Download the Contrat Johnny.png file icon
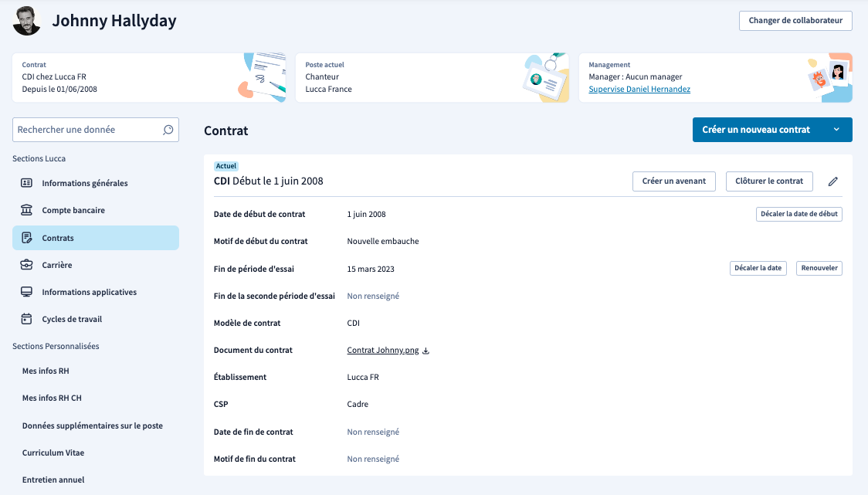This screenshot has height=495, width=868. pyautogui.click(x=426, y=351)
